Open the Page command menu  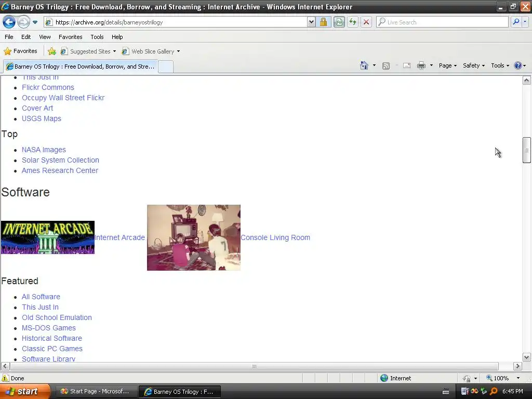pos(447,65)
